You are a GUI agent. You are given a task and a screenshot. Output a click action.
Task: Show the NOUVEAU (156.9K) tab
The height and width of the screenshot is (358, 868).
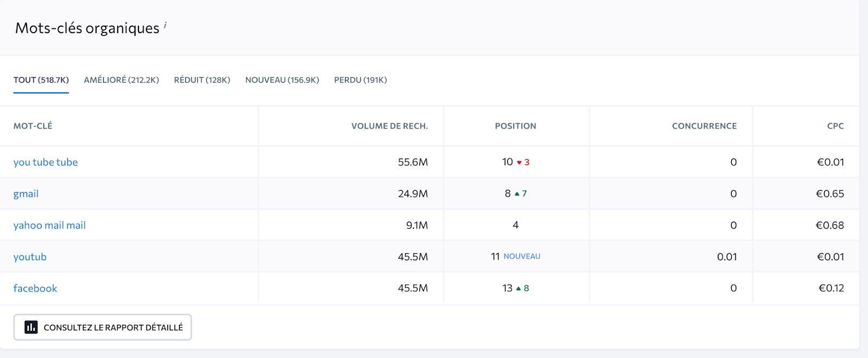282,80
